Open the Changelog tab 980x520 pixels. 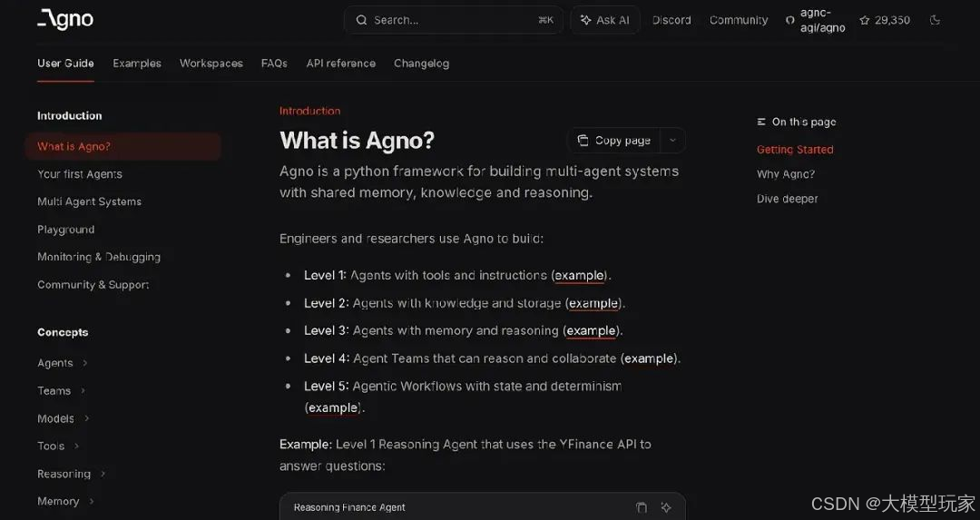pyautogui.click(x=421, y=64)
